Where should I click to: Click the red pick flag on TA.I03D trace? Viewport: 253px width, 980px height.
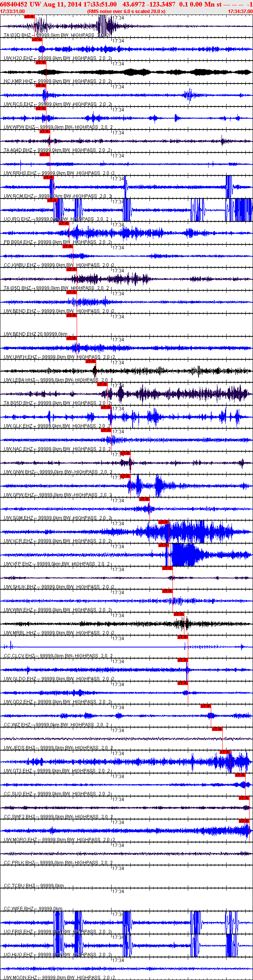point(29,16)
